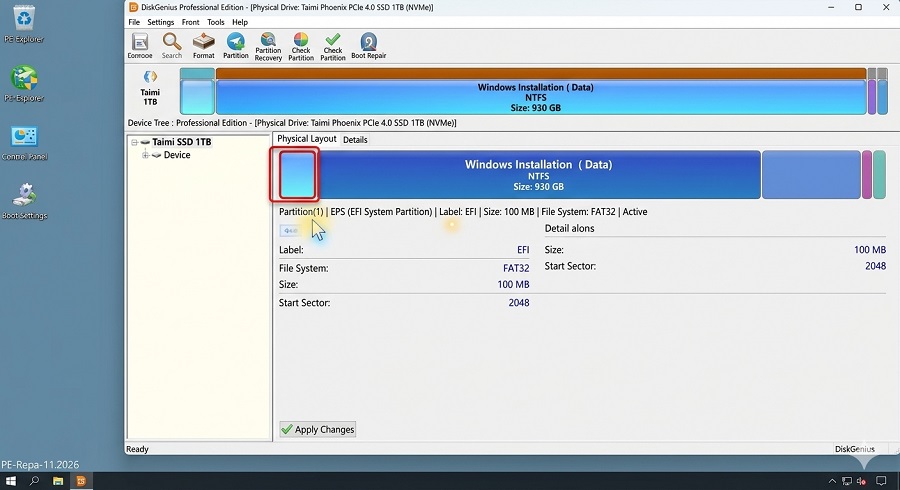Open the File menu
Image resolution: width=900 pixels, height=490 pixels.
(134, 22)
